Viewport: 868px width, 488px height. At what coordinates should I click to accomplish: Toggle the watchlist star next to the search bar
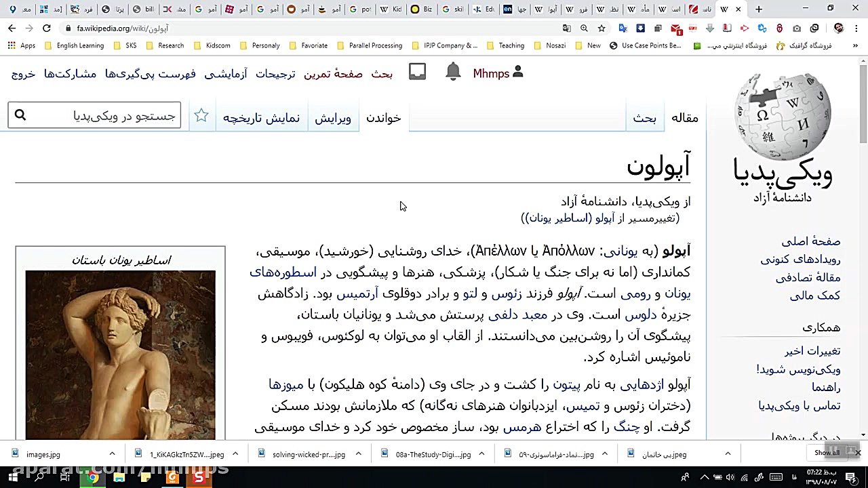click(201, 116)
